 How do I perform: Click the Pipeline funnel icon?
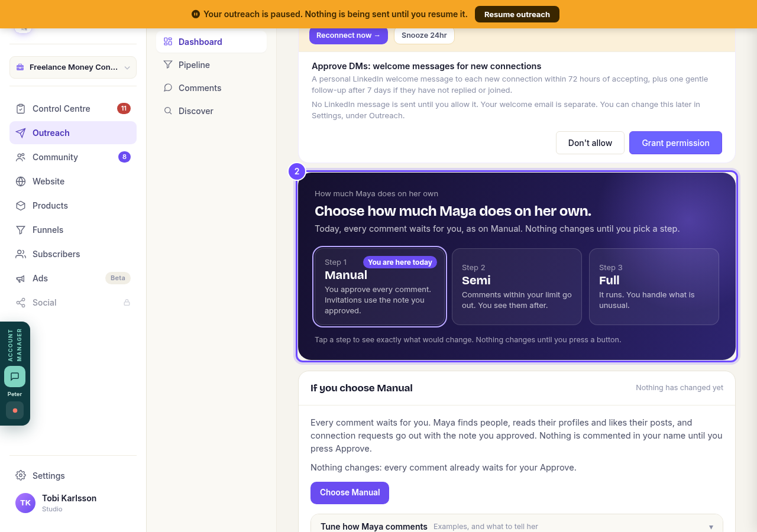[x=168, y=64]
